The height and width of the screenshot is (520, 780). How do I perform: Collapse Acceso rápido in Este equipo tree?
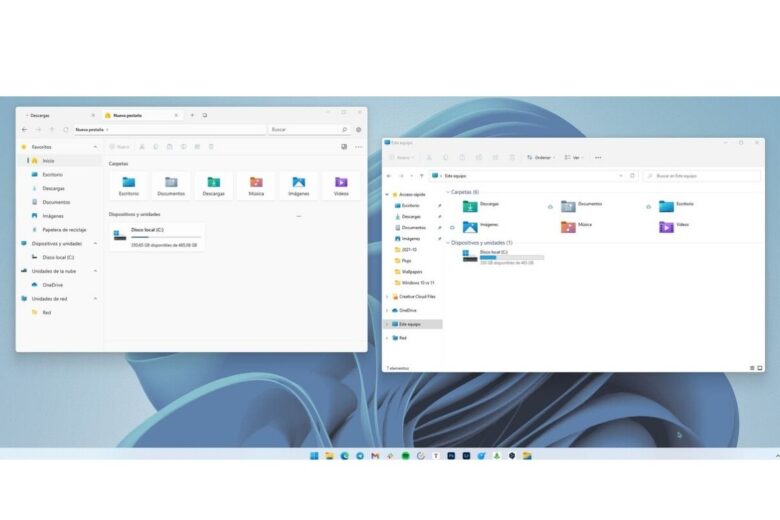coord(387,195)
